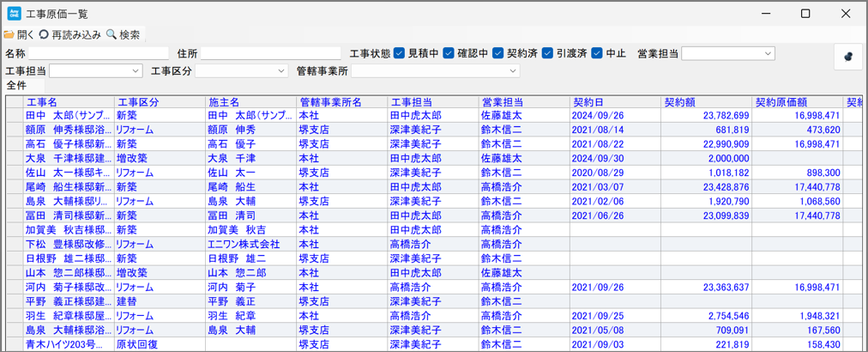
Task: Focus the 住所 text field
Action: point(271,53)
